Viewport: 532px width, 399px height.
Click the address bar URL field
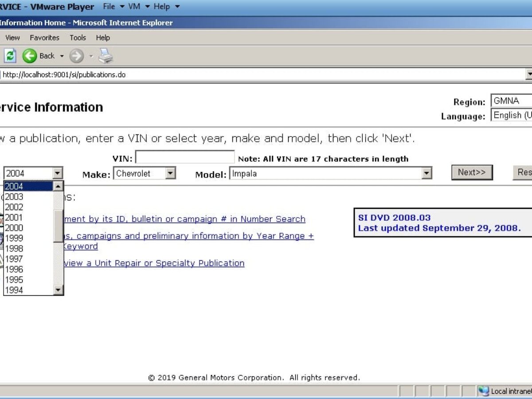coord(262,74)
